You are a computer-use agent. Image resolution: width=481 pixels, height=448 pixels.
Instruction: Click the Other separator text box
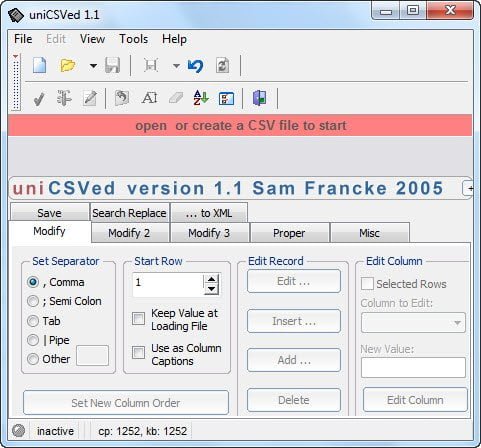coord(92,355)
